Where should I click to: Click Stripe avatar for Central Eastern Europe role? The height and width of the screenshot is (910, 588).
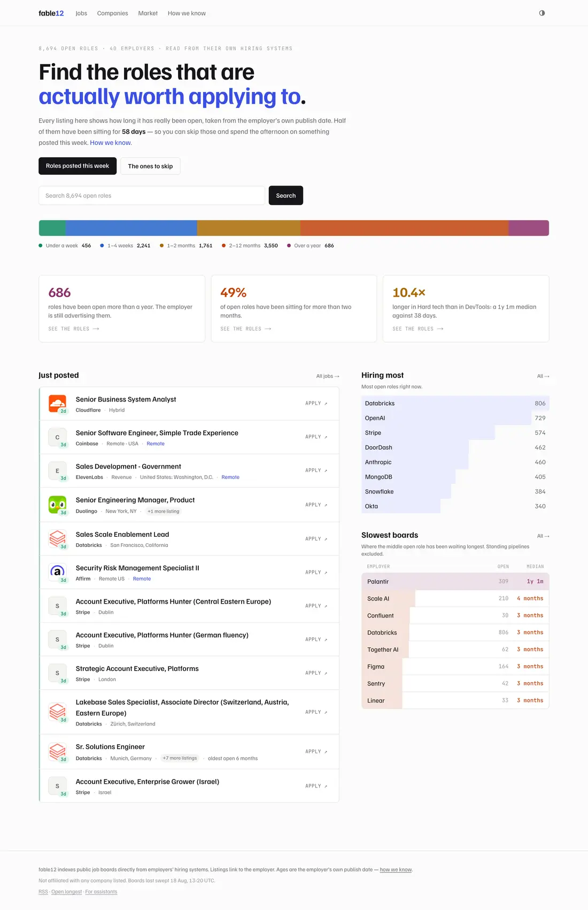click(57, 606)
